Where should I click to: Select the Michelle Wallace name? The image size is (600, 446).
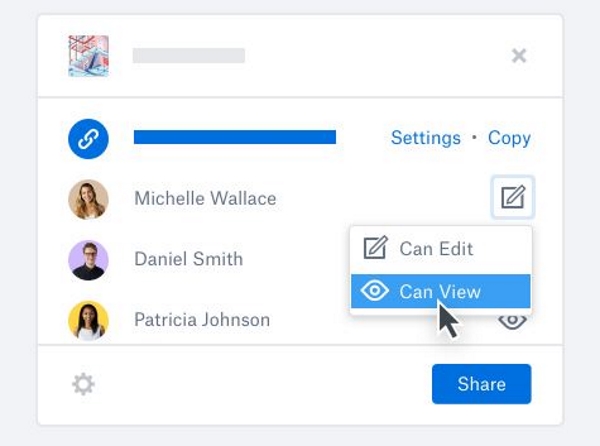coord(205,199)
